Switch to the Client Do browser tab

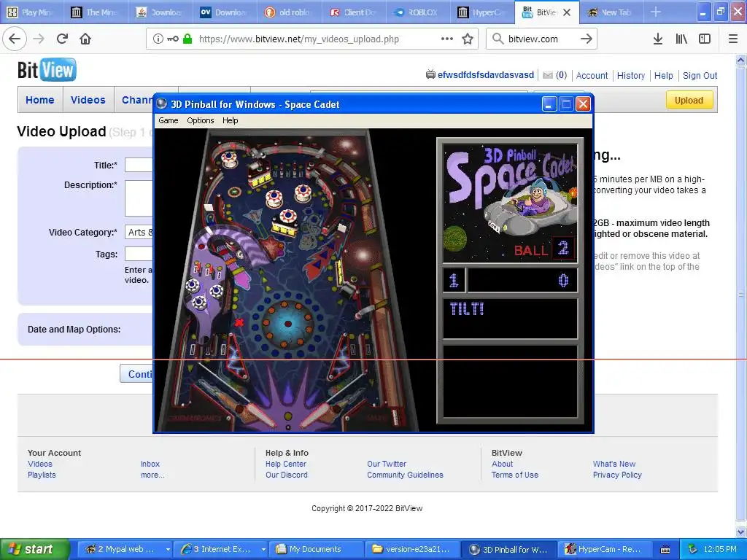353,12
